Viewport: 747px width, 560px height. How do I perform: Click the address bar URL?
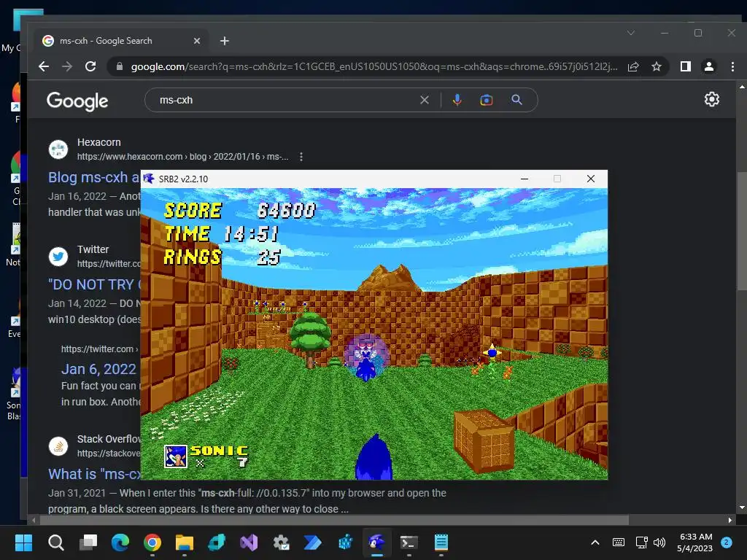[x=374, y=66]
